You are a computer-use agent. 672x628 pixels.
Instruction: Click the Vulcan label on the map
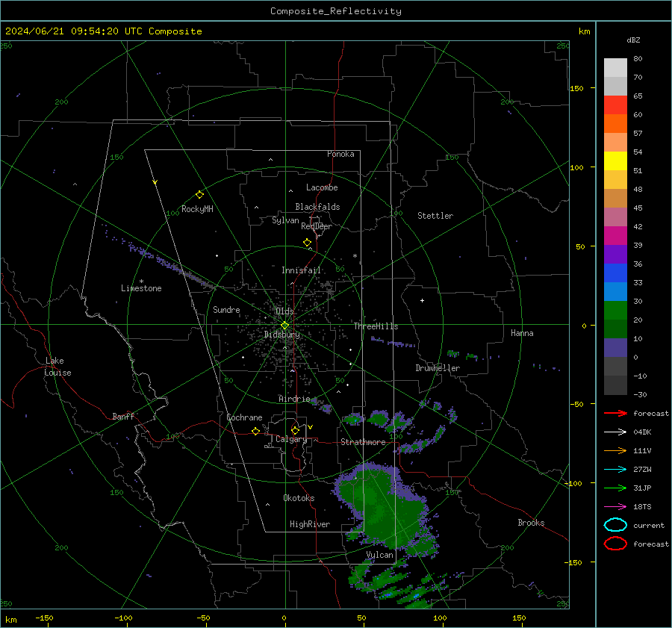click(x=379, y=555)
